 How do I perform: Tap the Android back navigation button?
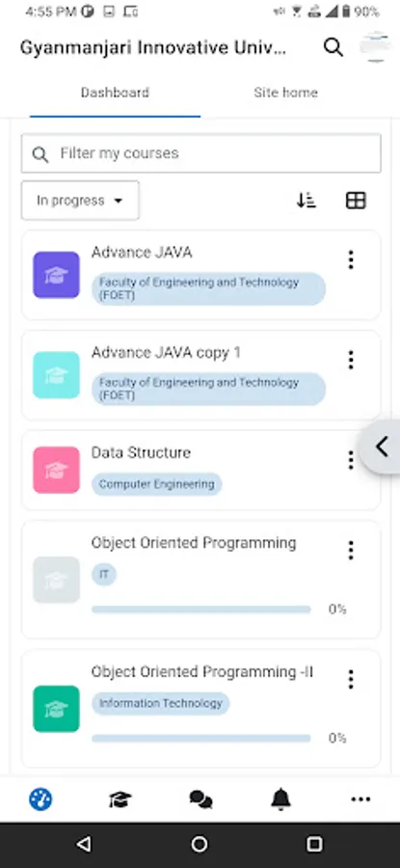tap(84, 844)
